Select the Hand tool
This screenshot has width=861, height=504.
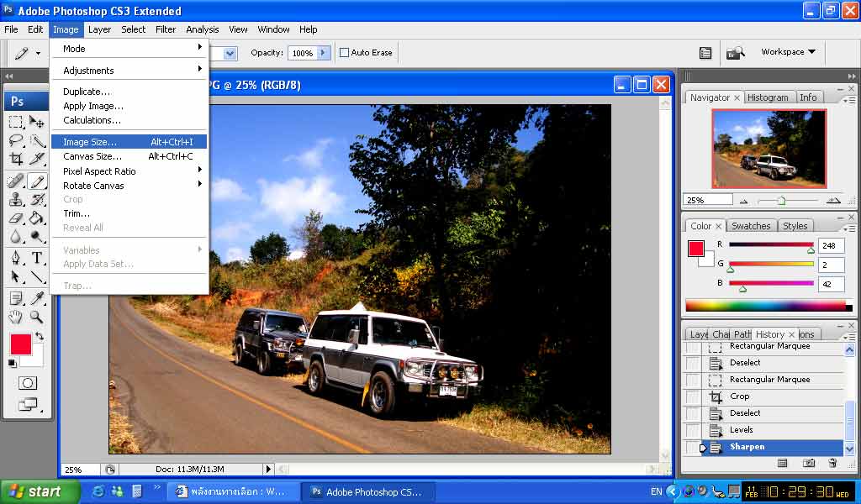tap(16, 317)
